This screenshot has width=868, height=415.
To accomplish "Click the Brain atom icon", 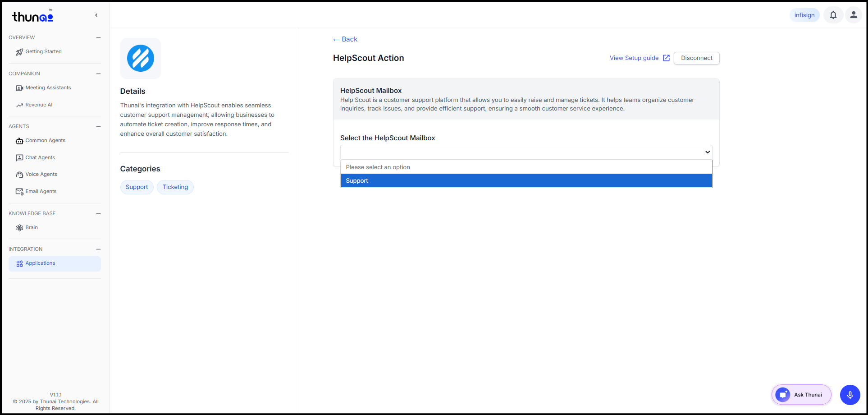I will (19, 228).
